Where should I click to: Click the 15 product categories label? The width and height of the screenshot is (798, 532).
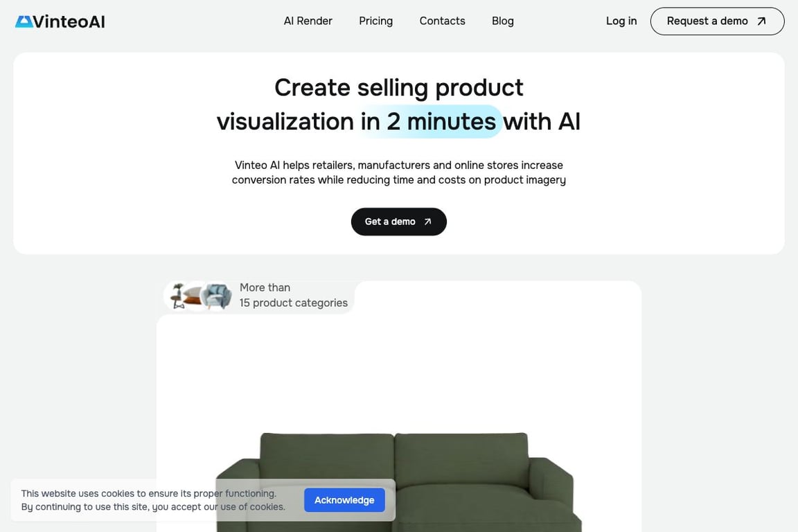(x=294, y=303)
